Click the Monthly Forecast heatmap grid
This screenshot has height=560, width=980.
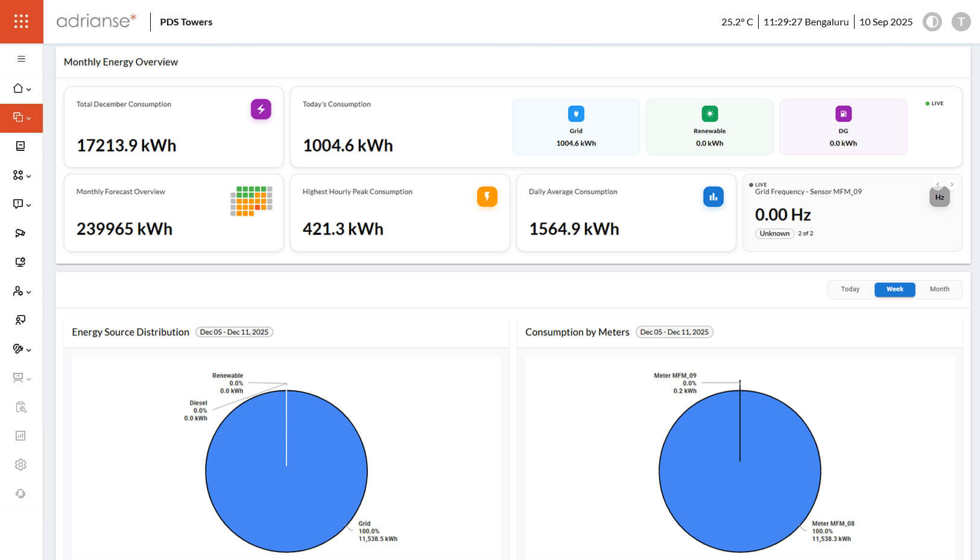pos(251,201)
